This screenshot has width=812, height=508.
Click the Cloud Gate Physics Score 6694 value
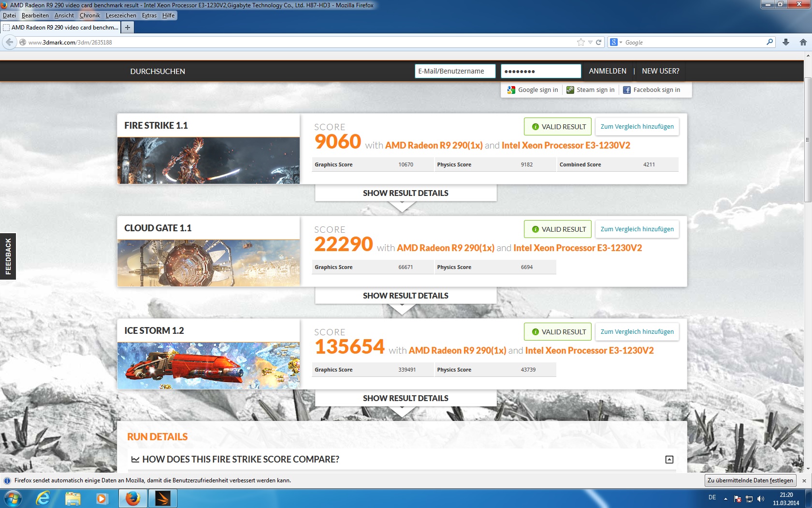point(527,267)
